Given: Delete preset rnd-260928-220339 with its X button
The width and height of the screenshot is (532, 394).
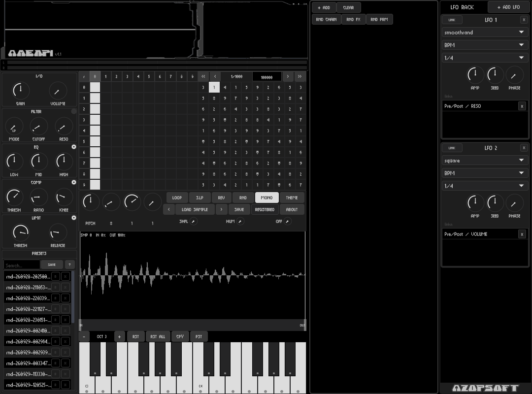Looking at the screenshot, I should coord(66,298).
